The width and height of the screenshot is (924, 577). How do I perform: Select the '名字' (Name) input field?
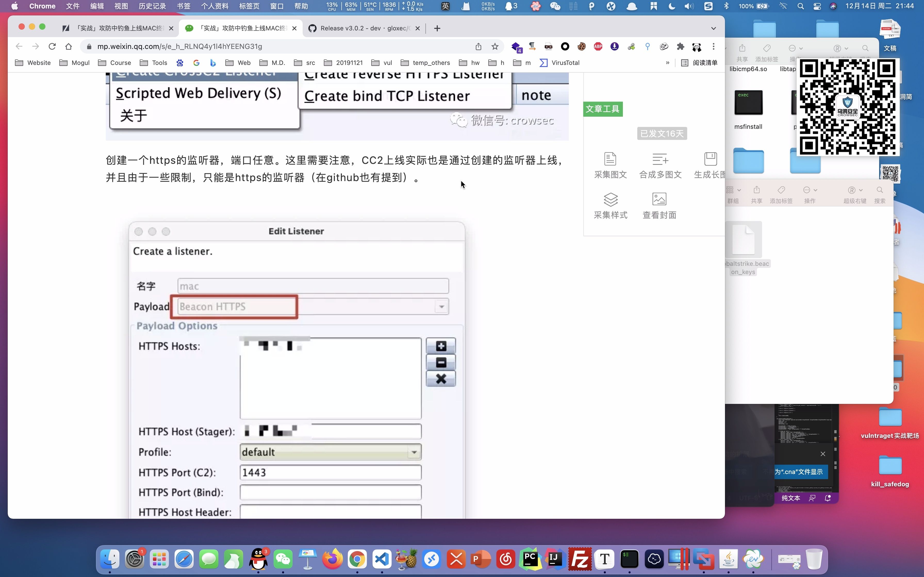point(311,286)
